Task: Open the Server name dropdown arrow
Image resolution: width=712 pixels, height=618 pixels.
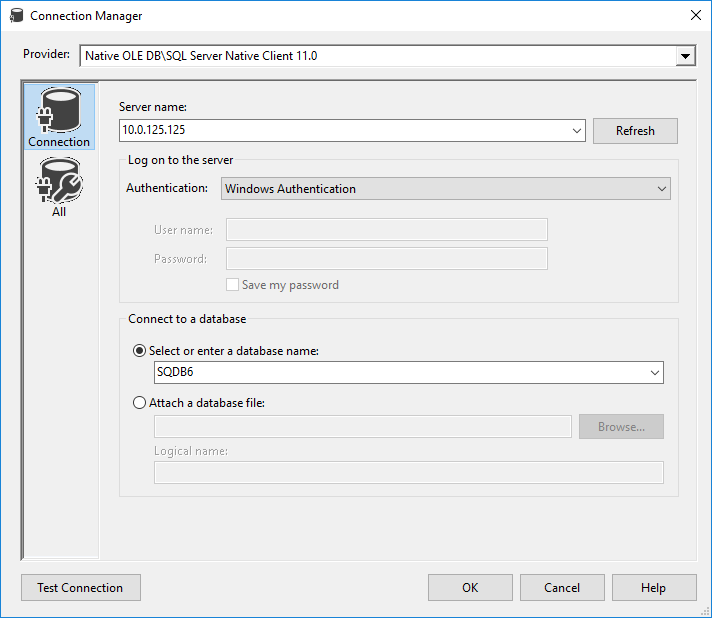Action: coord(577,131)
